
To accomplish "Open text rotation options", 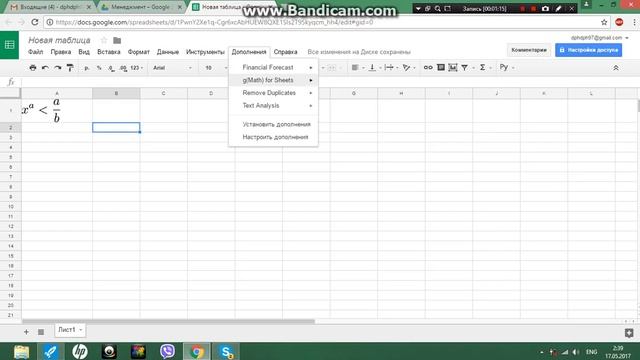I will (x=408, y=68).
